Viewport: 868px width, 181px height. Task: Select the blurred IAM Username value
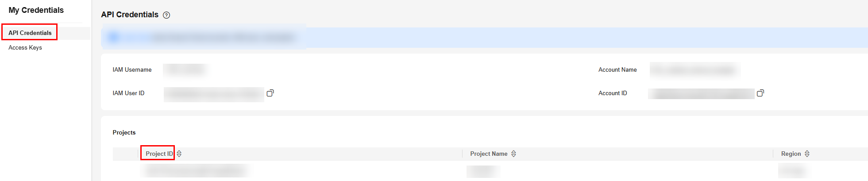pos(185,69)
